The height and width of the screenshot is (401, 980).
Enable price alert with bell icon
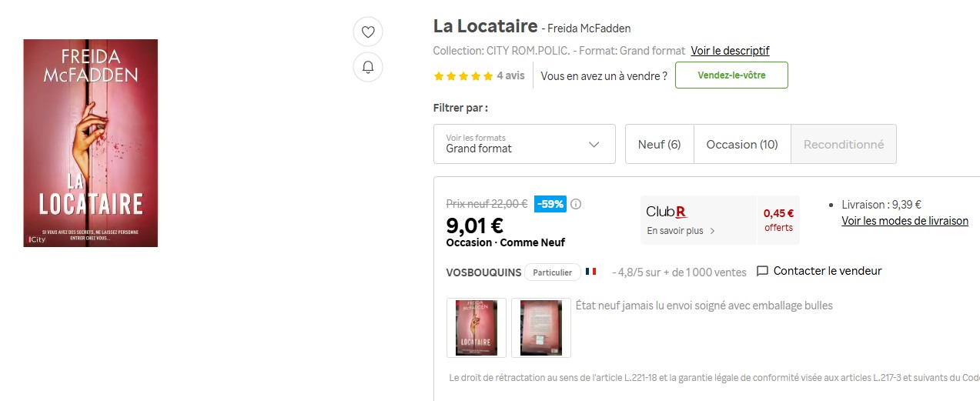[x=368, y=68]
